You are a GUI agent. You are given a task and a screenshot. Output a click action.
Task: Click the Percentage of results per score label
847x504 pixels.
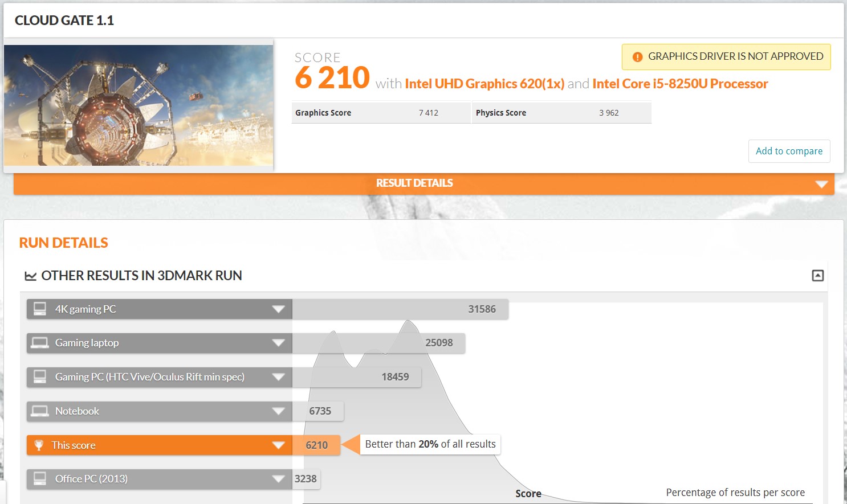(735, 493)
